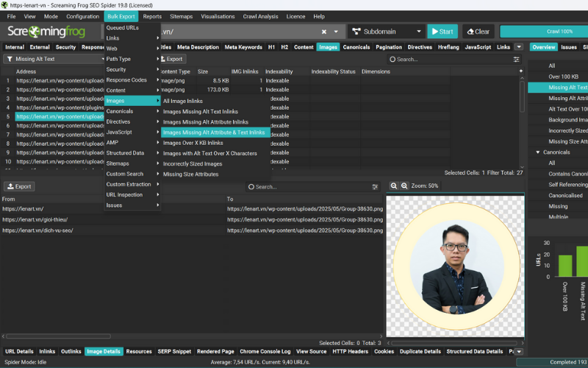Choose Images Missing Alt Attribute & Text Inlinks
Viewport: 588px width, 368px height.
[x=214, y=132]
